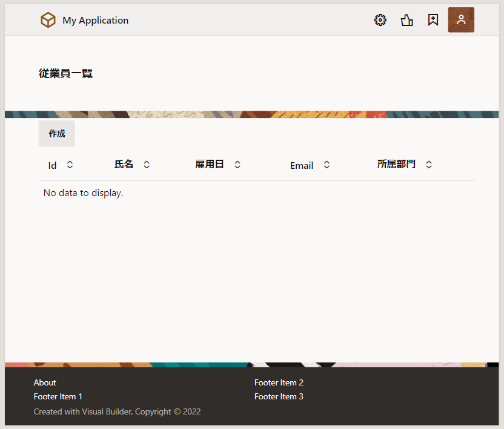Follow the Footer Item 2 link

click(x=279, y=382)
